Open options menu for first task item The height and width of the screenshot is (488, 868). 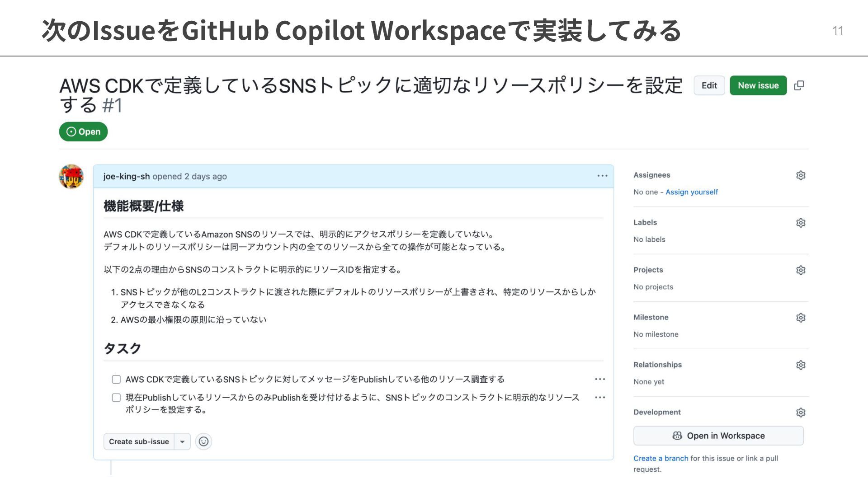pos(600,379)
